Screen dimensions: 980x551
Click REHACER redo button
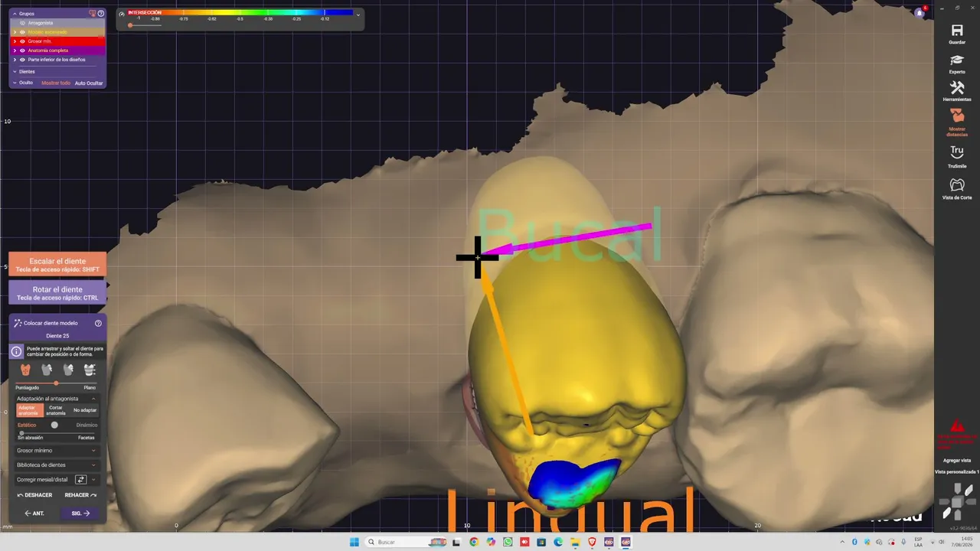81,495
